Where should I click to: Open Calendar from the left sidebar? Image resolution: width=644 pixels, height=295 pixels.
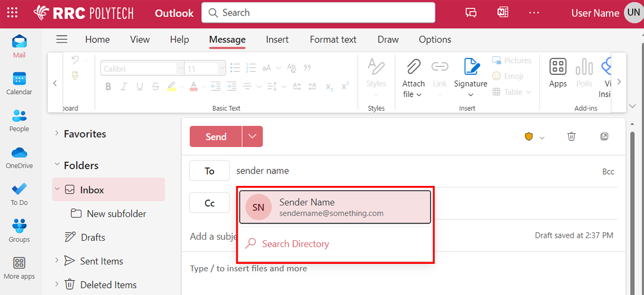pyautogui.click(x=19, y=83)
